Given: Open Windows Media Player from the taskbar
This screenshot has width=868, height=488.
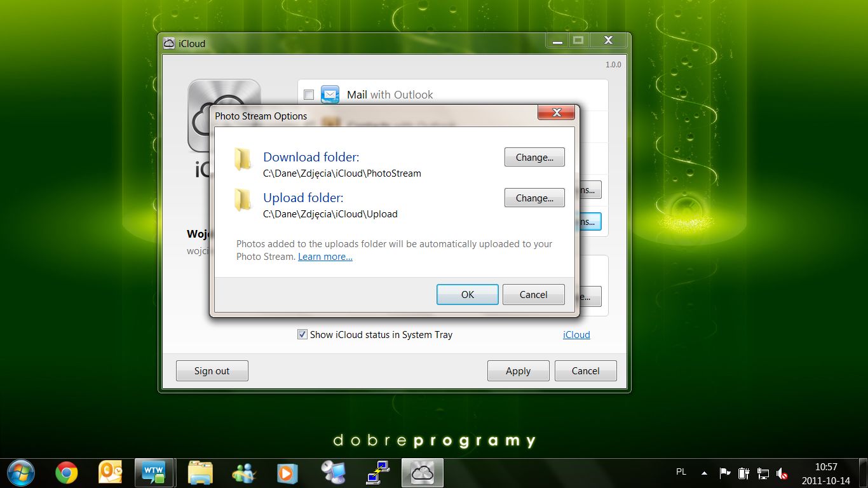Looking at the screenshot, I should coord(288,473).
